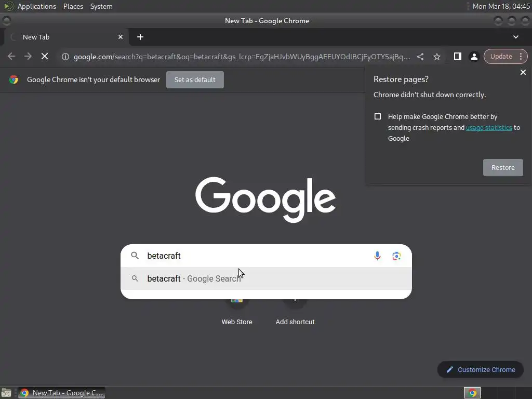Open a new tab with plus button
Image resolution: width=532 pixels, height=399 pixels.
[140, 37]
